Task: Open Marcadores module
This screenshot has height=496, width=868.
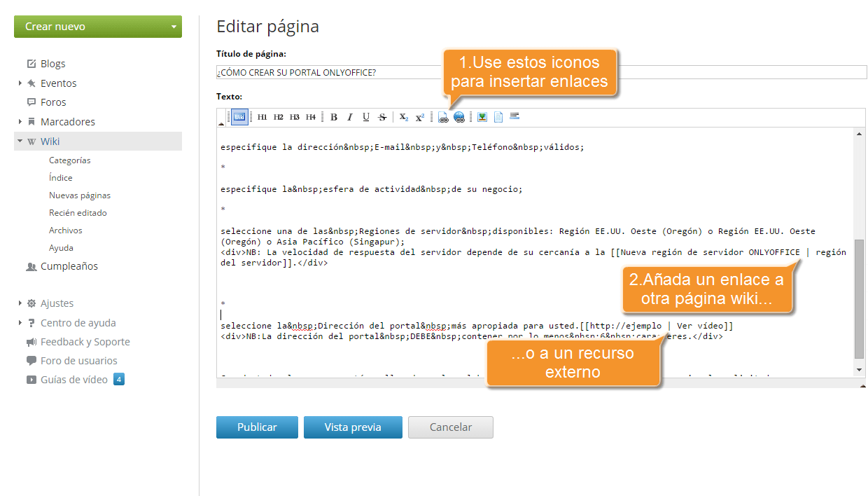Action: point(68,122)
